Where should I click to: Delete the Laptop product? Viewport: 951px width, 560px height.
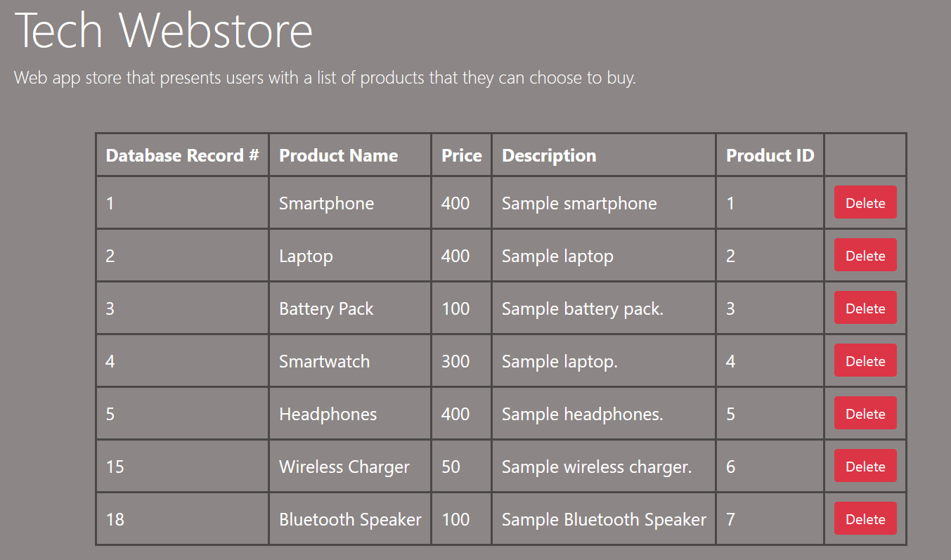tap(865, 255)
